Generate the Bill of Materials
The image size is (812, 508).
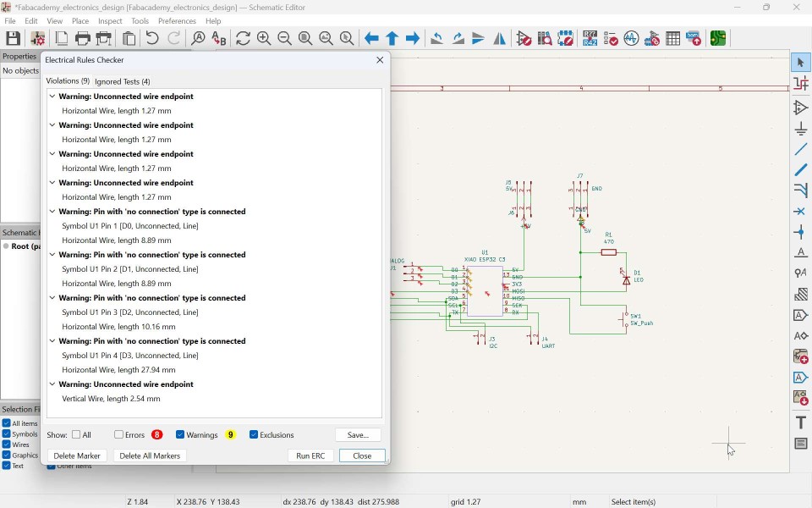692,38
